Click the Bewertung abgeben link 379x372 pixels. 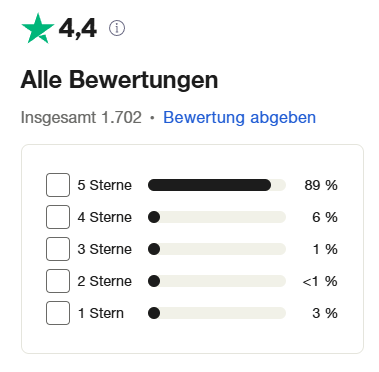(x=239, y=117)
